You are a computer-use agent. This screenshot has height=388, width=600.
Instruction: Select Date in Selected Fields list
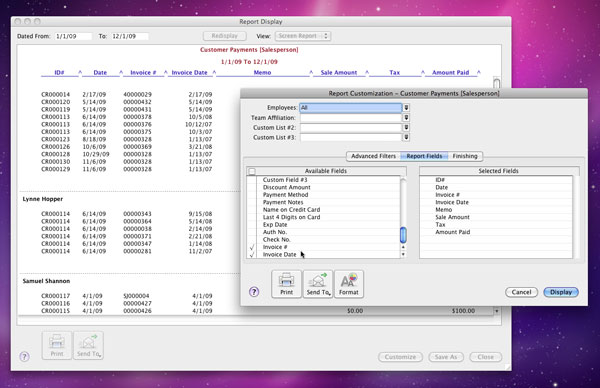coord(496,187)
